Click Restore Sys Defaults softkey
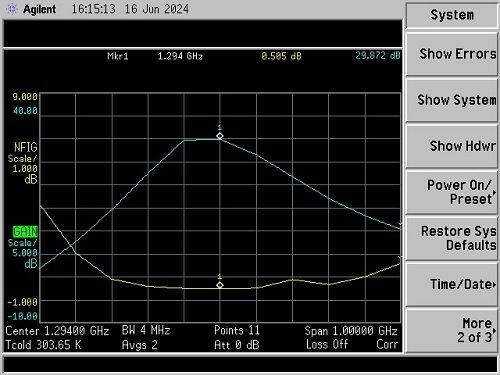 tap(452, 238)
